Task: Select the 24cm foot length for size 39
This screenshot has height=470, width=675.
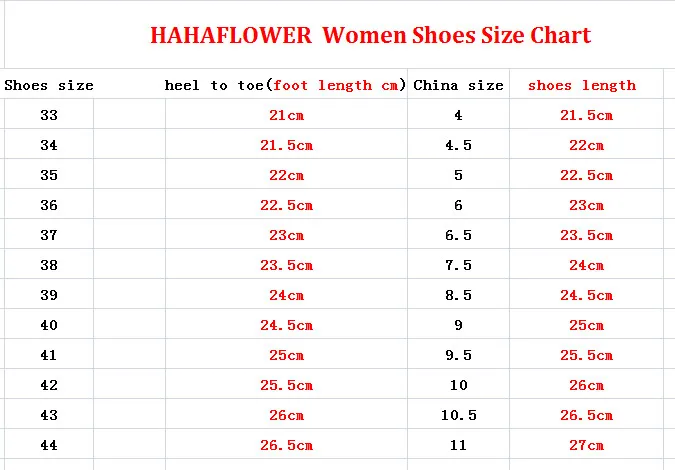Action: 286,295
